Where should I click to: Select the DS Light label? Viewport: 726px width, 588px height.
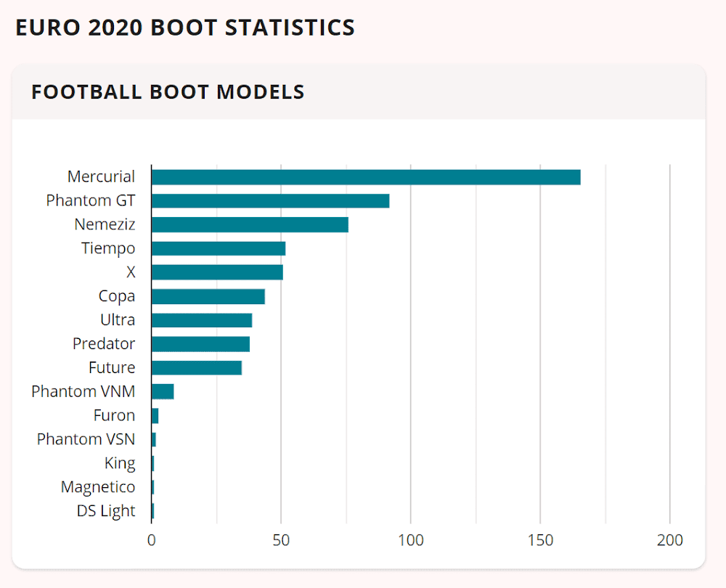pos(106,511)
